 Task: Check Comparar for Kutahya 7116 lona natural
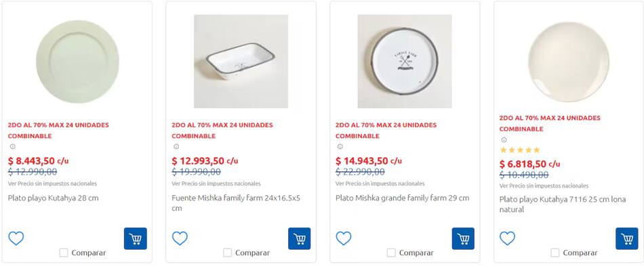(555, 252)
